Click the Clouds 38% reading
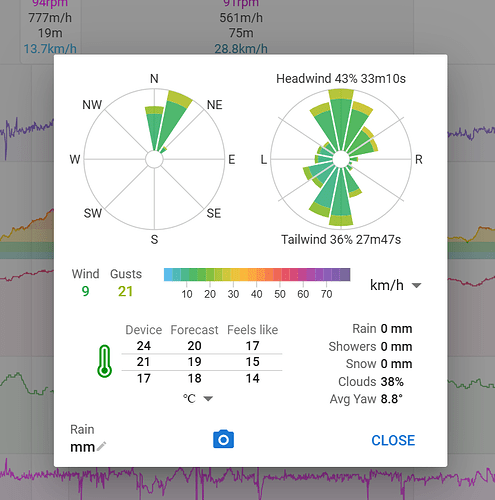This screenshot has height=500, width=495. (x=371, y=381)
